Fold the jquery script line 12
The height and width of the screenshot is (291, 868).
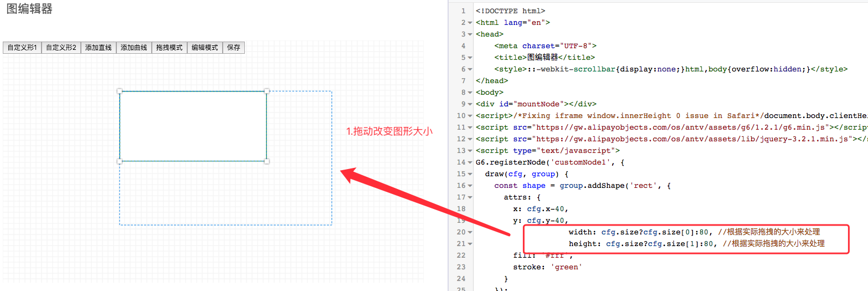coord(469,139)
